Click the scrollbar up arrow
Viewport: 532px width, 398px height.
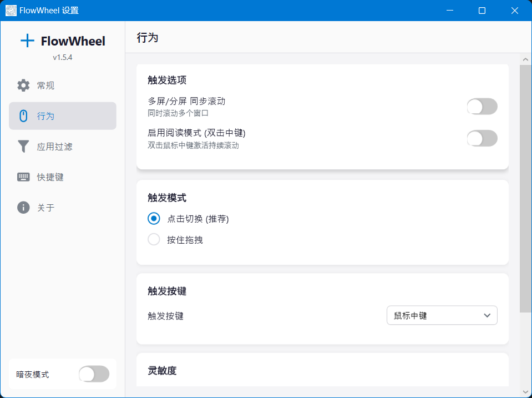click(525, 58)
